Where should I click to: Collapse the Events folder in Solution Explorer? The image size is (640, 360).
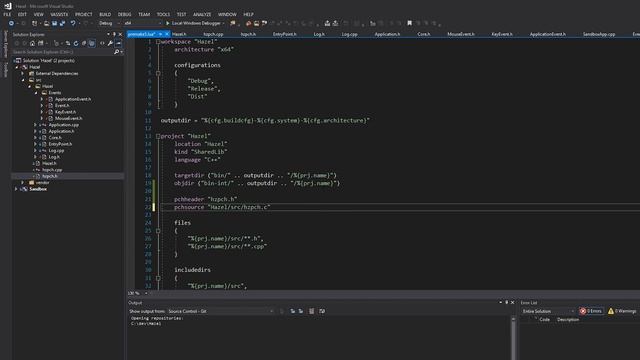36,93
